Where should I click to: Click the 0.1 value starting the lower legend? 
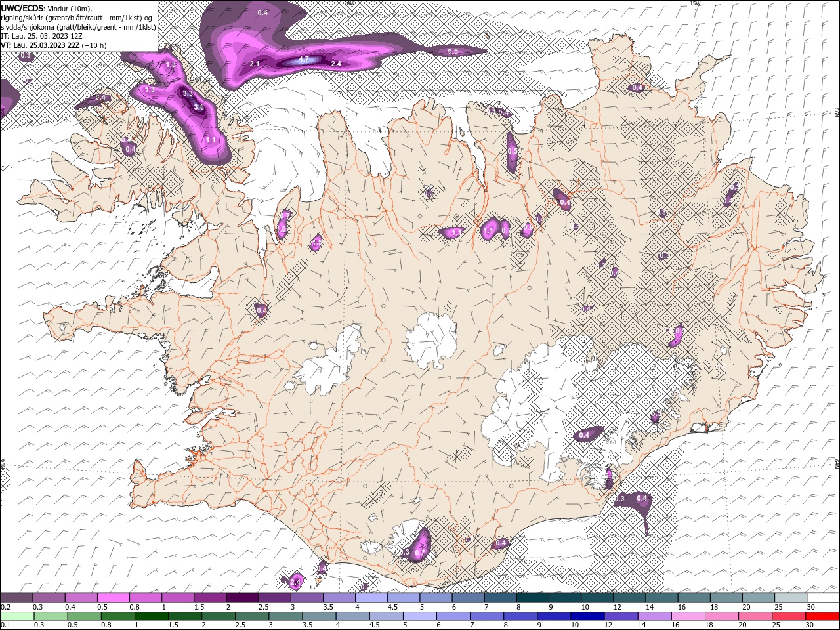coord(6,625)
